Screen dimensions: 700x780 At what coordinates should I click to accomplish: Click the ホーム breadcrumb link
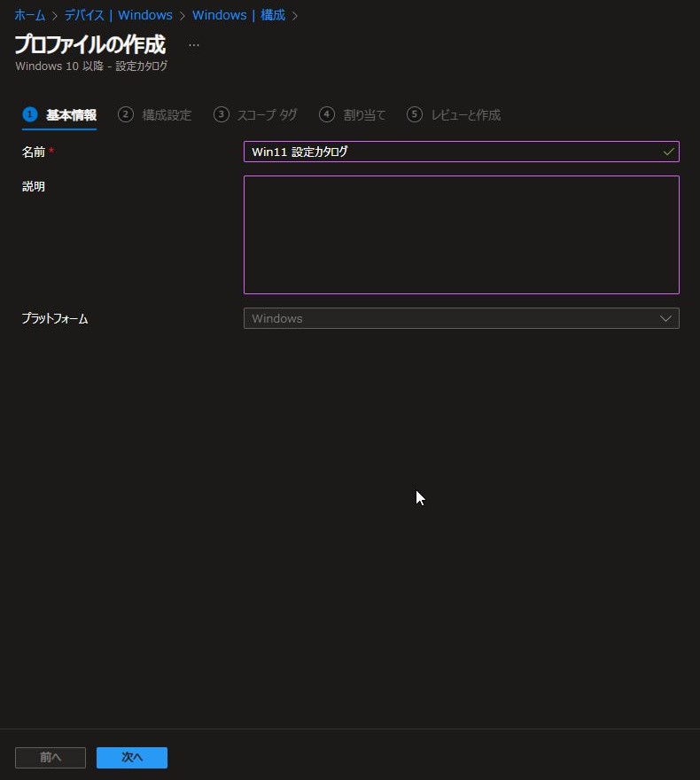pos(29,15)
